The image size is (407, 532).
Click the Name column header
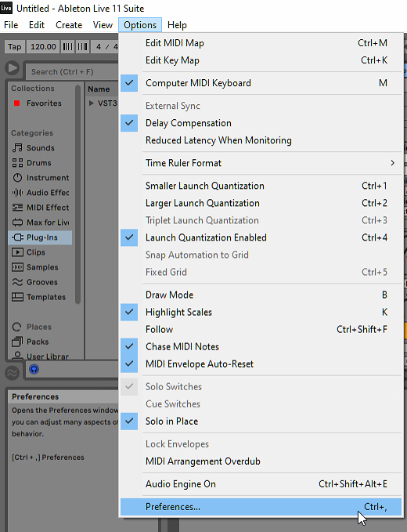coord(99,89)
